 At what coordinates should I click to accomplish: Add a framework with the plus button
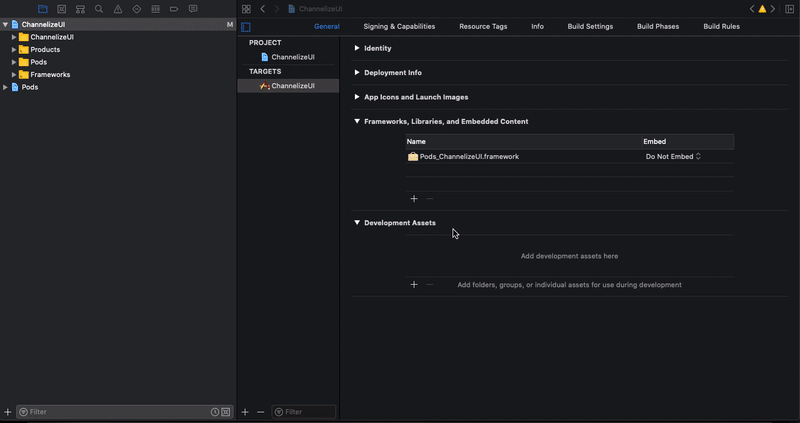(x=414, y=198)
